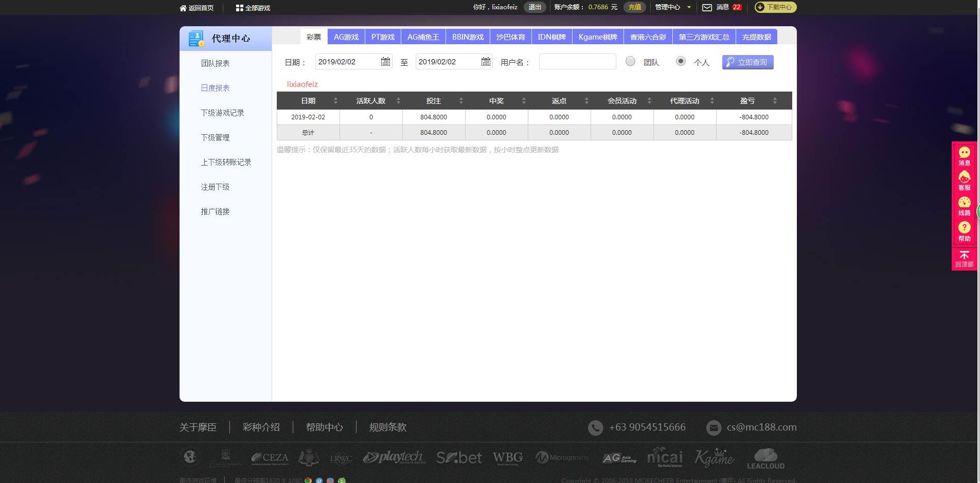Open the start date calendar picker
980x483 pixels.
(x=386, y=61)
